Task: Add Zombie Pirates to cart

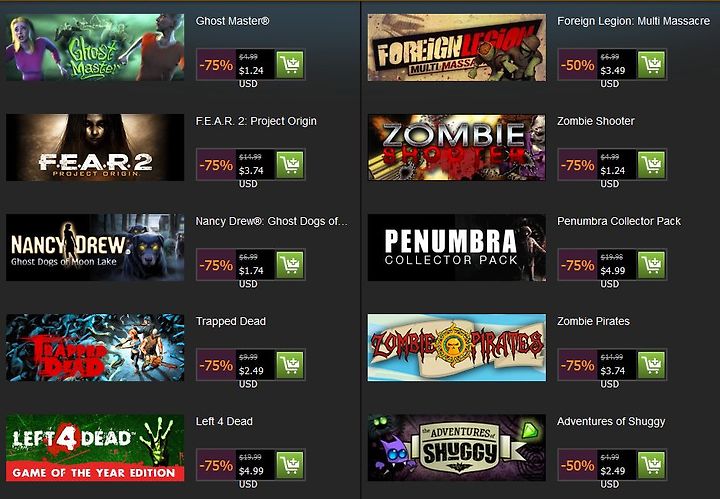Action: click(x=651, y=365)
